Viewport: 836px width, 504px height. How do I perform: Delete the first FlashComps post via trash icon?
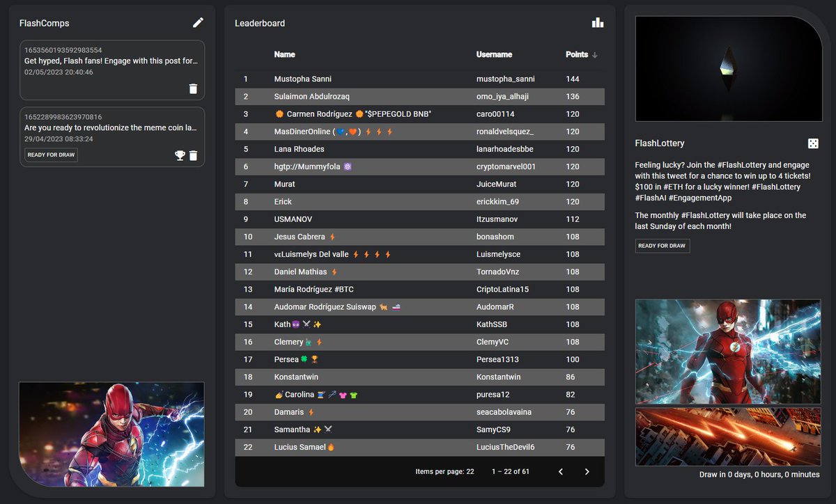[194, 88]
